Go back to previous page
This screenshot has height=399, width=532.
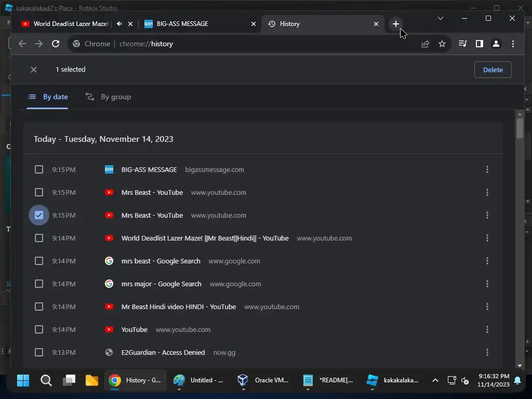click(x=22, y=44)
